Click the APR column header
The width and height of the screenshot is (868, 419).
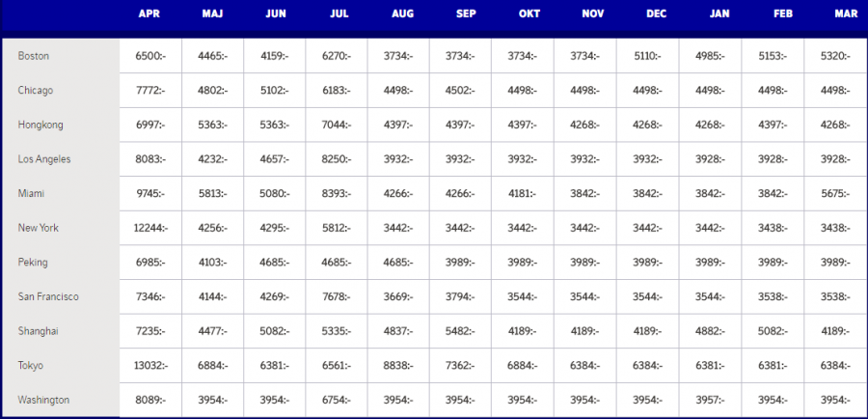(149, 14)
